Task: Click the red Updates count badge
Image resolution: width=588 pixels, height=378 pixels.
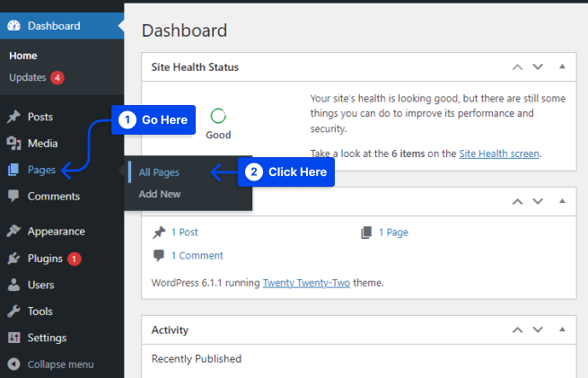Action: 57,77
